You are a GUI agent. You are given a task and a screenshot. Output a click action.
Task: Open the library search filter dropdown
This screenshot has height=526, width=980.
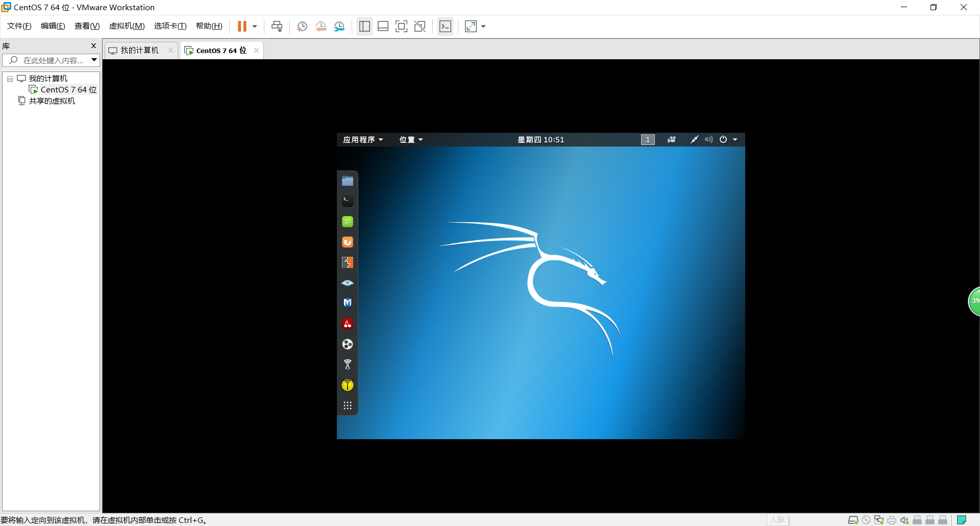(x=94, y=60)
